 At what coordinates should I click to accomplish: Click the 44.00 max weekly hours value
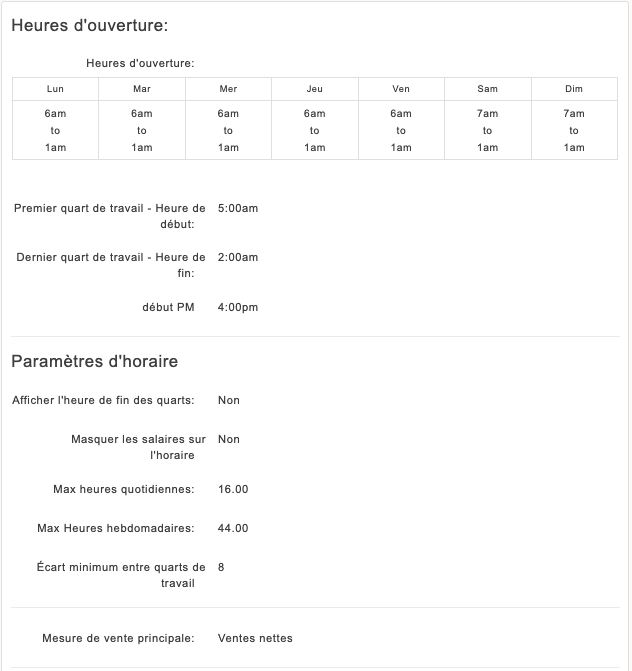233,528
